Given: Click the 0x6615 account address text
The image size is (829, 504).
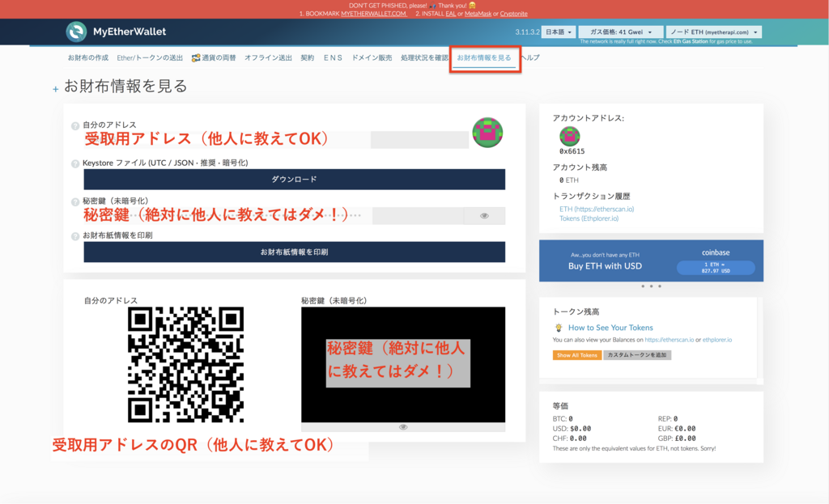Looking at the screenshot, I should pos(572,151).
